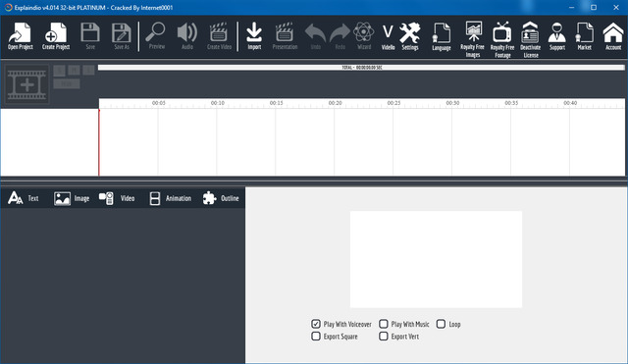Switch to the Outline tab
Viewport: 628px width, 364px height.
click(221, 198)
